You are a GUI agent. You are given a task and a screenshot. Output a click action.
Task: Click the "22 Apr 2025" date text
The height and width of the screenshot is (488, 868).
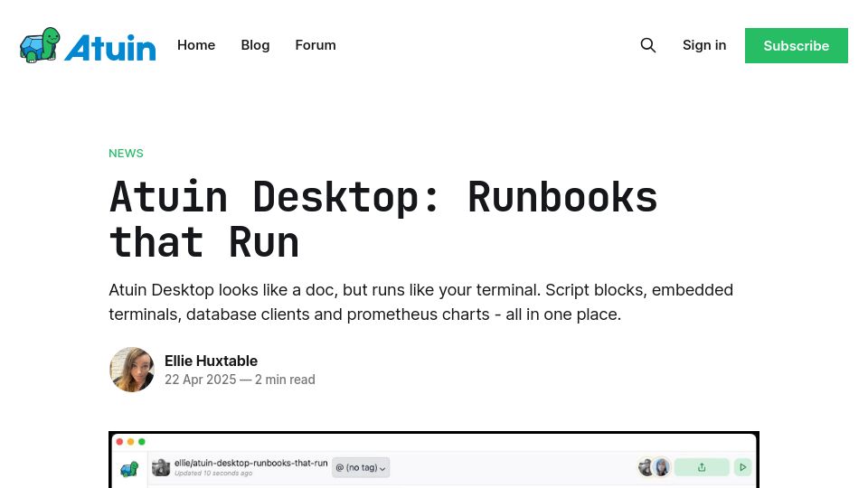coord(201,380)
